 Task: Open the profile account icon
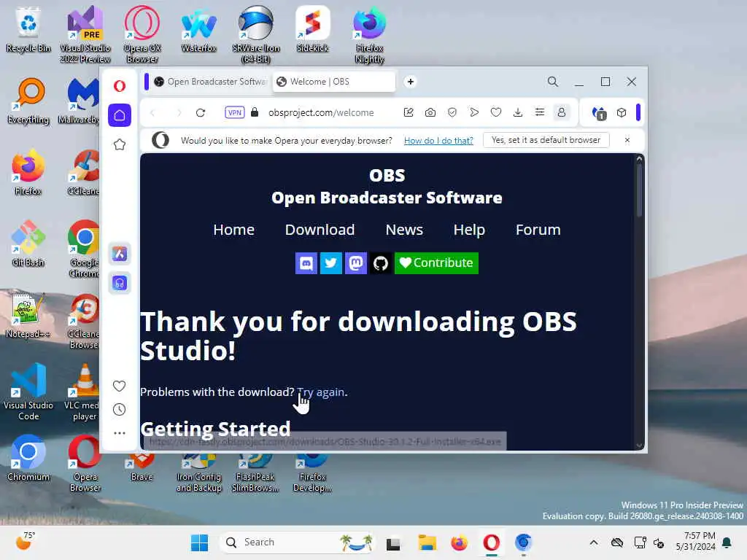point(562,113)
